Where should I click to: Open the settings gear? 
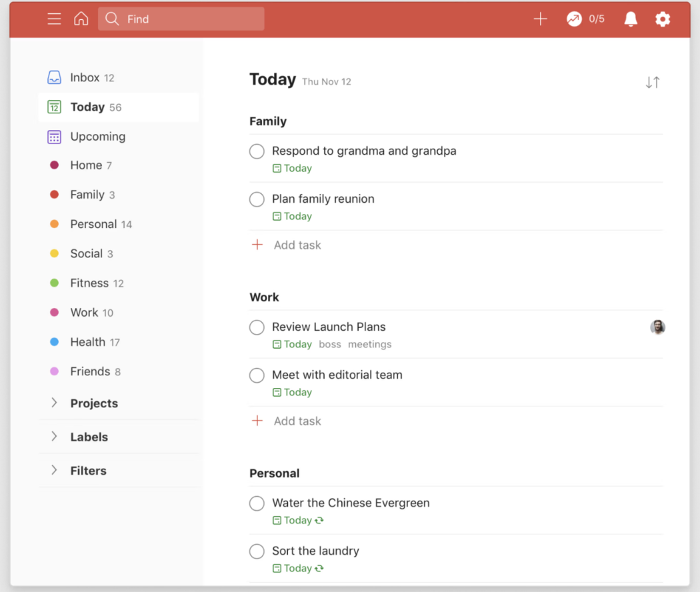pyautogui.click(x=663, y=19)
